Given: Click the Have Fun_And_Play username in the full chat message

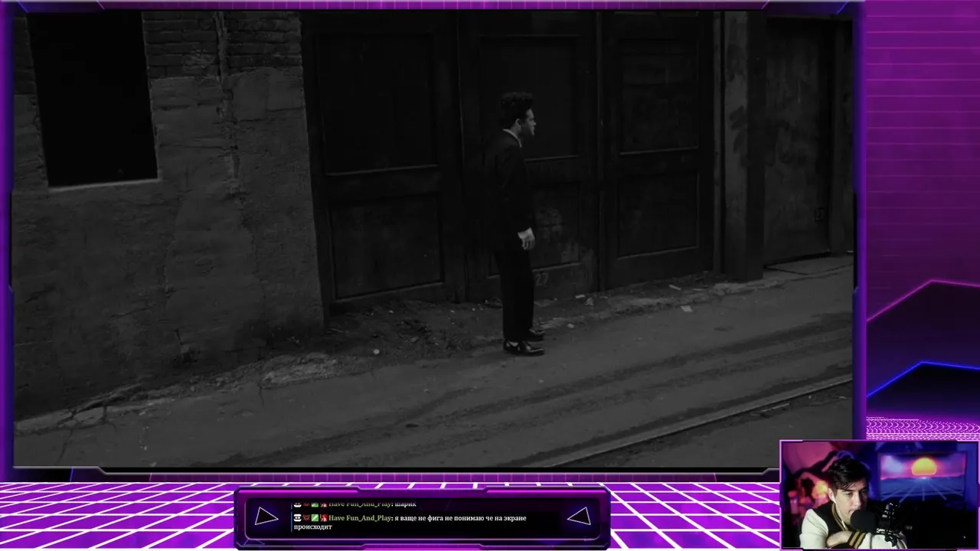Looking at the screenshot, I should 360,518.
